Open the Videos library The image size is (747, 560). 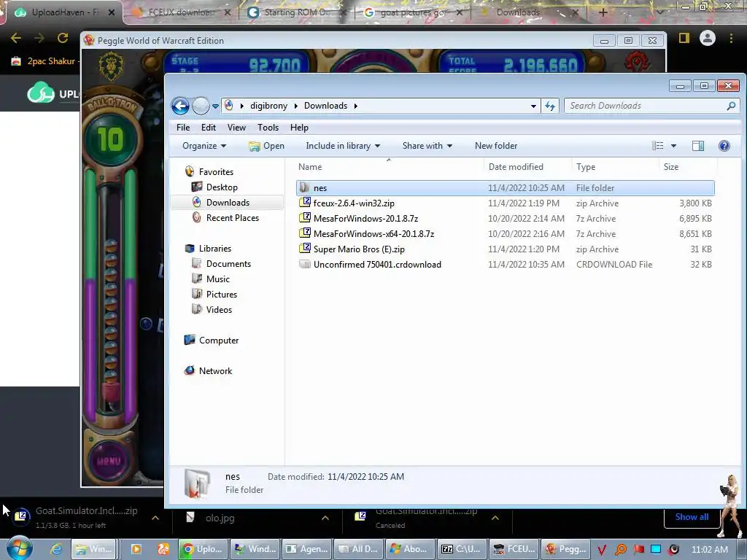click(219, 309)
